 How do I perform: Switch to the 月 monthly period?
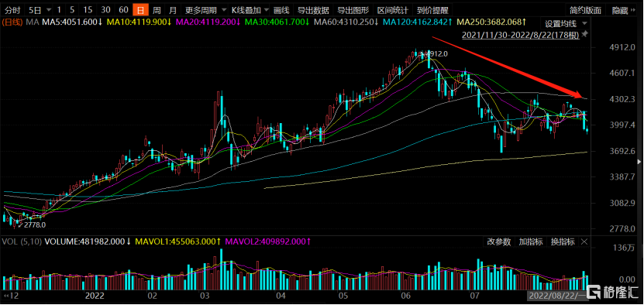click(174, 10)
